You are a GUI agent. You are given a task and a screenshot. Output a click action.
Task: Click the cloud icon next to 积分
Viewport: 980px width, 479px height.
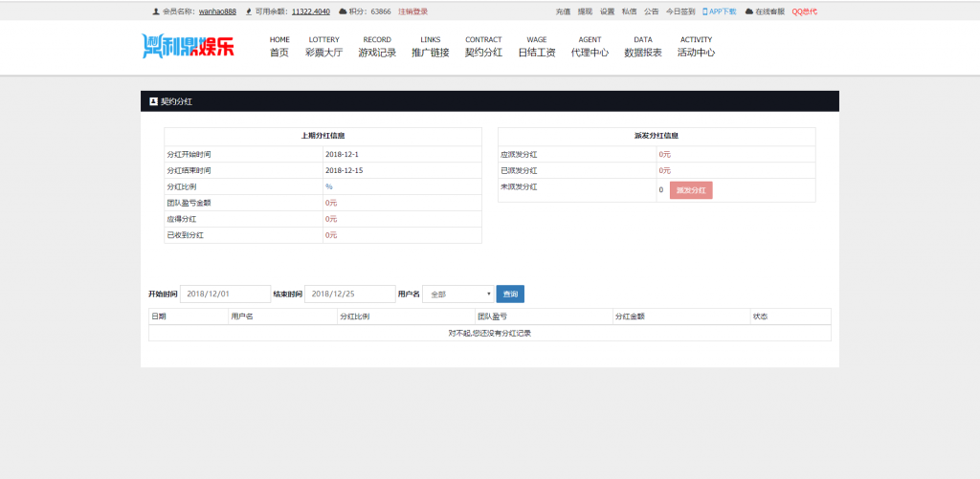pyautogui.click(x=343, y=11)
